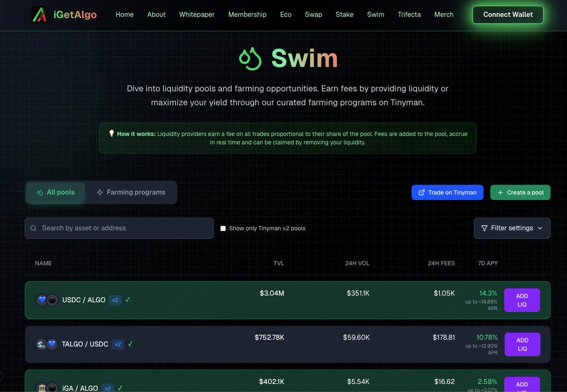Click the Connect Wallet button

(x=508, y=15)
